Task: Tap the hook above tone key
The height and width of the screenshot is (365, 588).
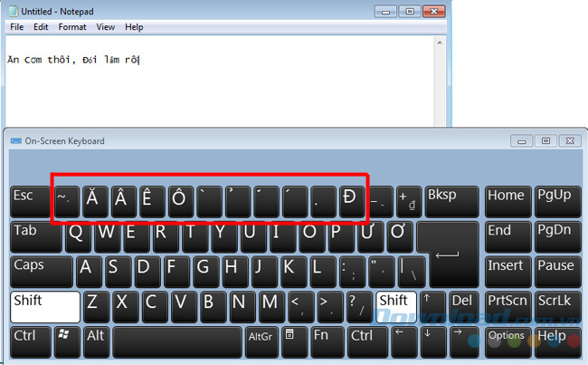Action: click(238, 202)
